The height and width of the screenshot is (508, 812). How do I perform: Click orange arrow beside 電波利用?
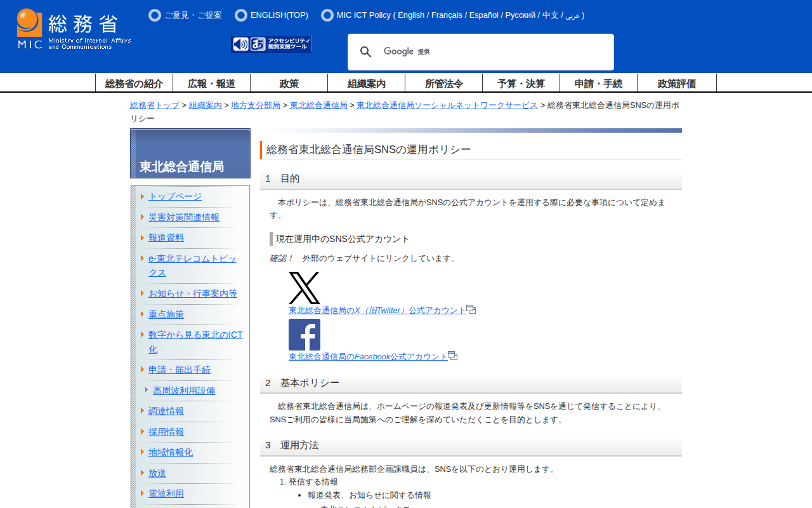click(x=143, y=493)
